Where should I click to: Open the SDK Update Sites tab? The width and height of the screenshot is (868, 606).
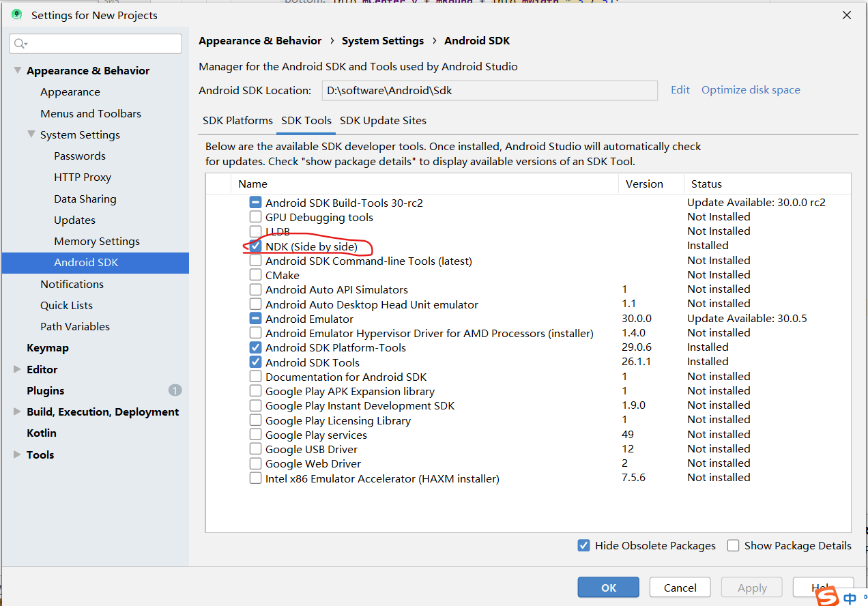383,120
